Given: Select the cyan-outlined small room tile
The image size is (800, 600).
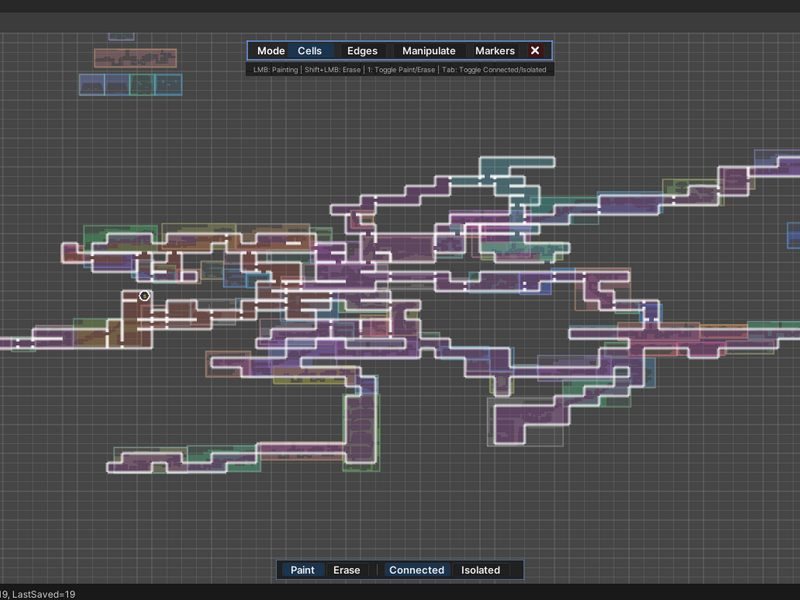Looking at the screenshot, I should [168, 85].
